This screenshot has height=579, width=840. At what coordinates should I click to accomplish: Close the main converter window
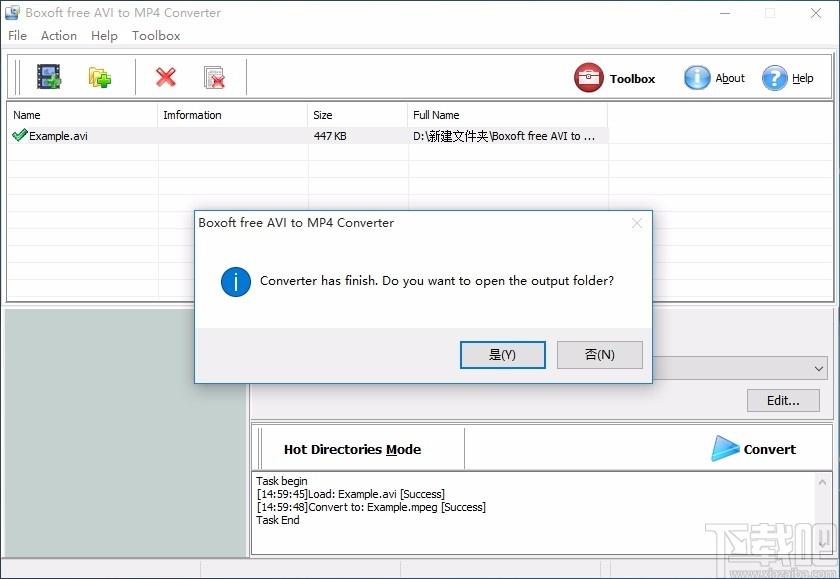tap(816, 13)
